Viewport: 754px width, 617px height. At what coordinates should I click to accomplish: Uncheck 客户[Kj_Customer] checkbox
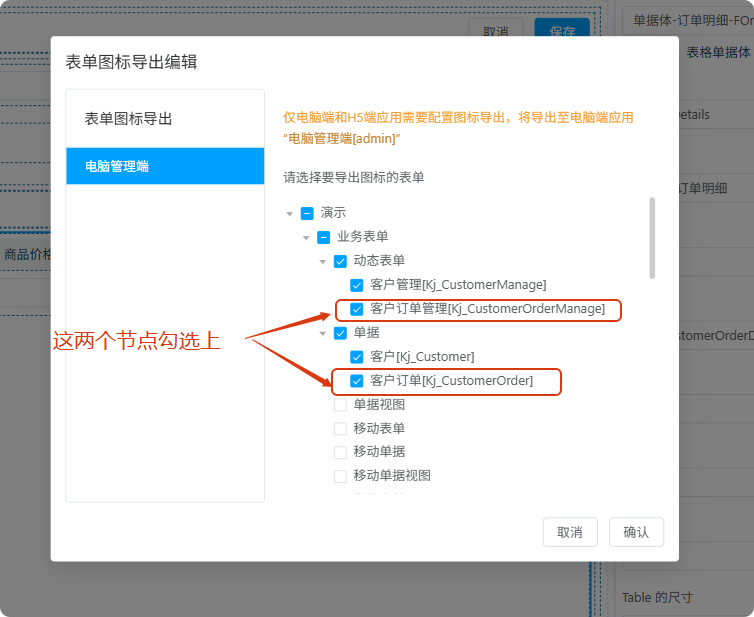(x=357, y=357)
